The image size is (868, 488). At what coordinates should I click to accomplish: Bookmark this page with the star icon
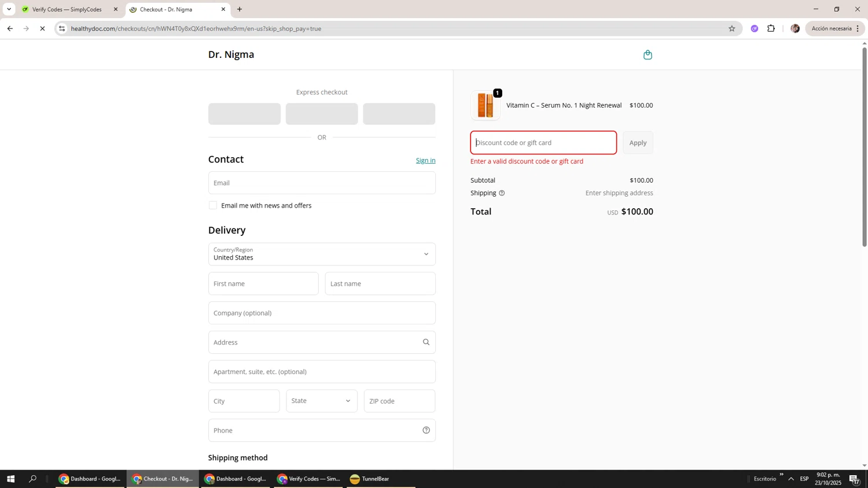pos(731,28)
